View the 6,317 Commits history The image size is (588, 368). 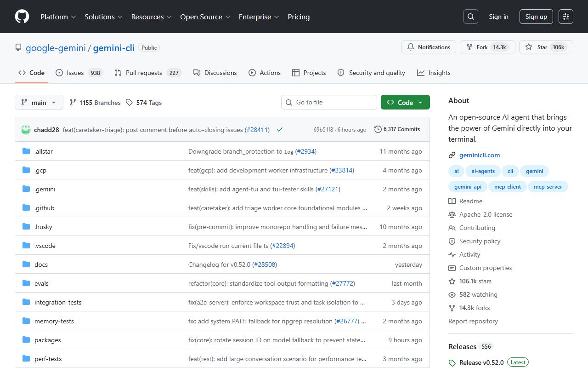point(397,129)
